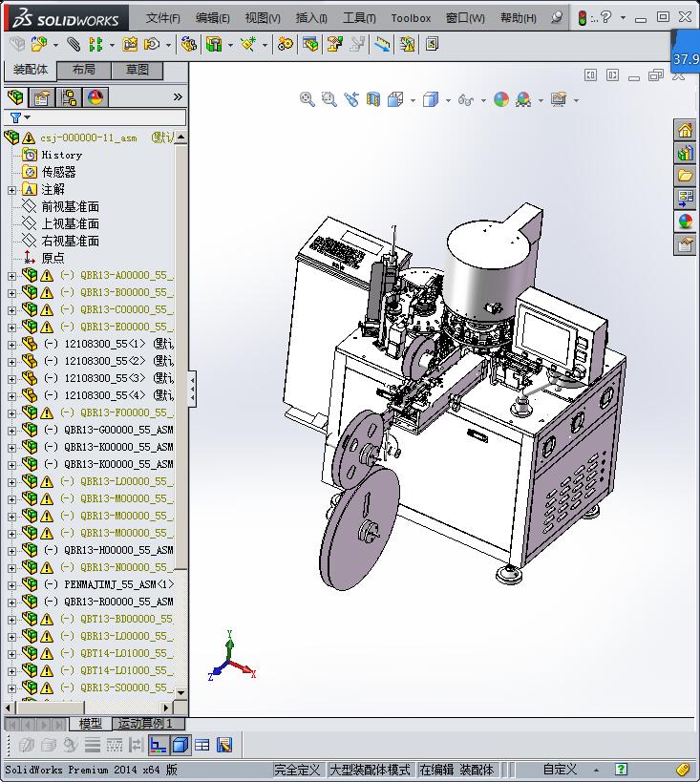Activate the Section View icon
700x782 pixels.
click(x=373, y=99)
